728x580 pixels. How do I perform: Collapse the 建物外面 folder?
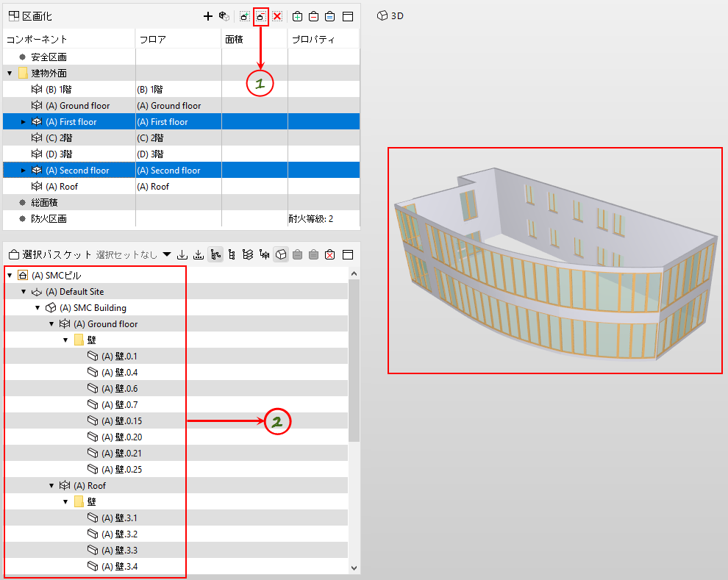pos(10,74)
